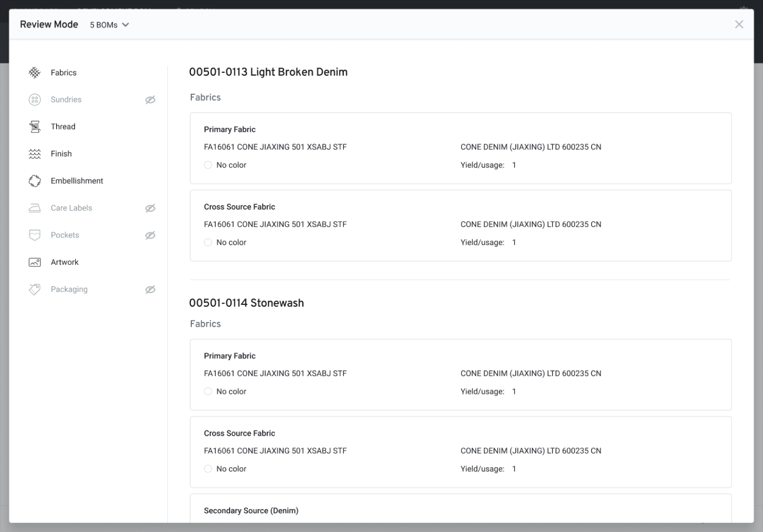The image size is (763, 532).
Task: Click the Thread spool icon
Action: [35, 127]
